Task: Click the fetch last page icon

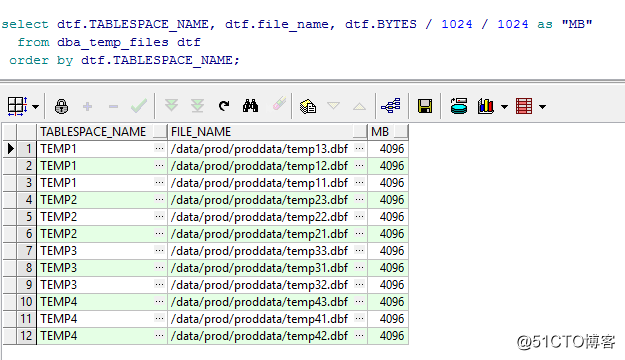Action: [x=197, y=106]
